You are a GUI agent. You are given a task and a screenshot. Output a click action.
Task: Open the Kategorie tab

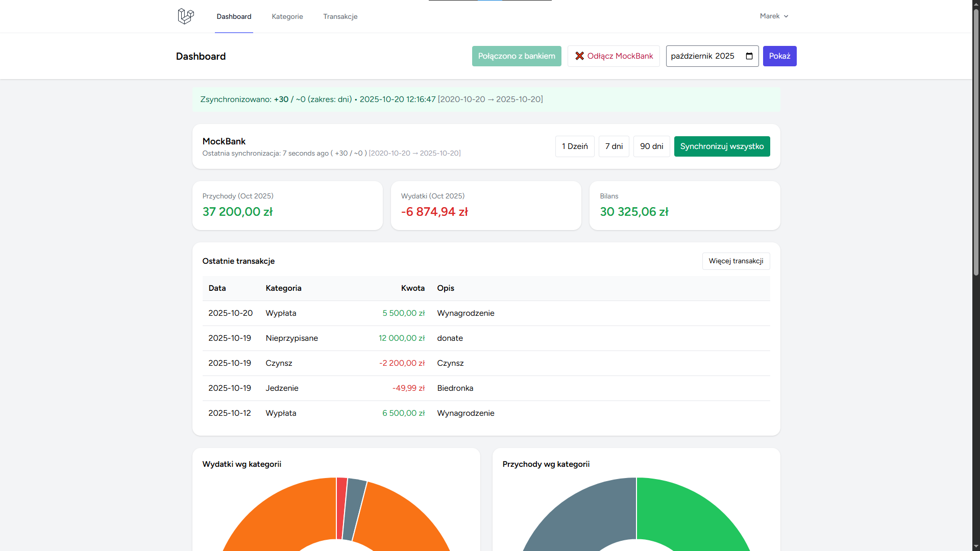coord(287,16)
